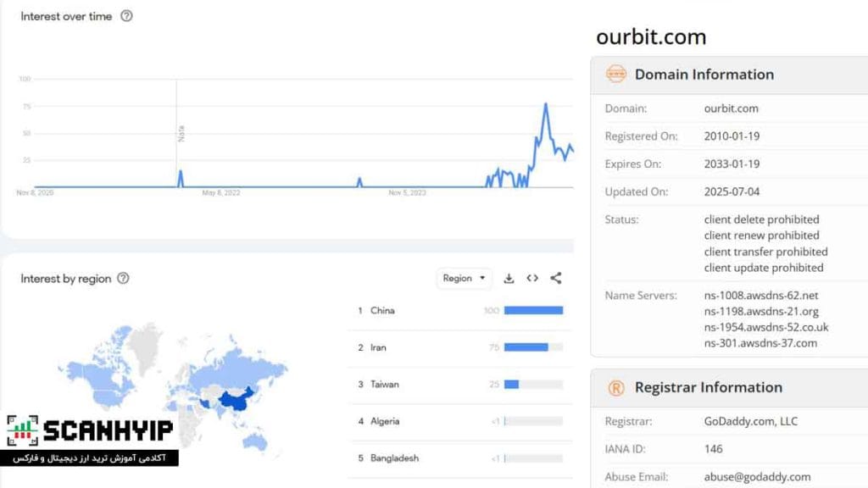Click the Registrar Information header icon
The width and height of the screenshot is (868, 488).
[616, 388]
